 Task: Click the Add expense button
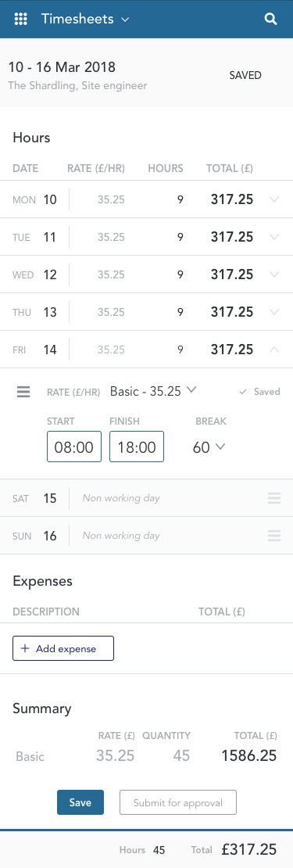[x=63, y=648]
